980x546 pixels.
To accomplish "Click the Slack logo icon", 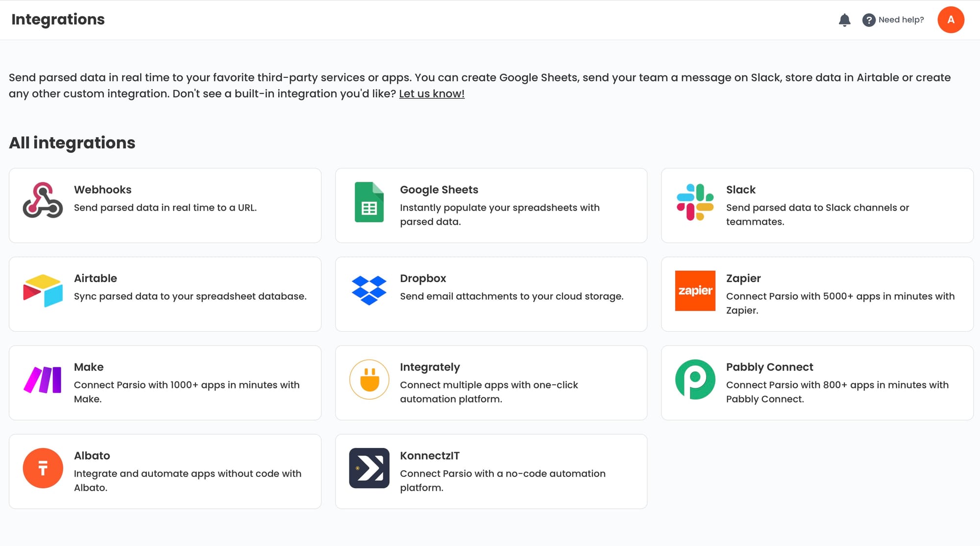I will pyautogui.click(x=695, y=202).
